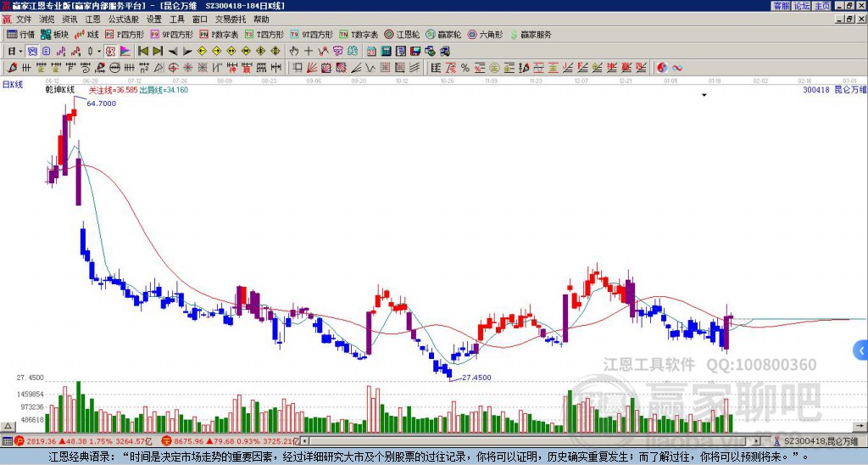868x465 pixels.
Task: Click the 客服 customer service button
Action: [781, 6]
